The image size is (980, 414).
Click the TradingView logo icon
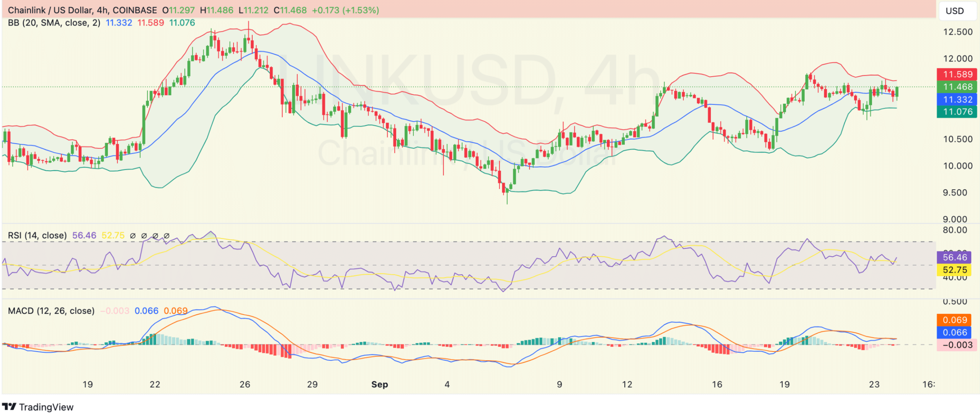pos(9,406)
